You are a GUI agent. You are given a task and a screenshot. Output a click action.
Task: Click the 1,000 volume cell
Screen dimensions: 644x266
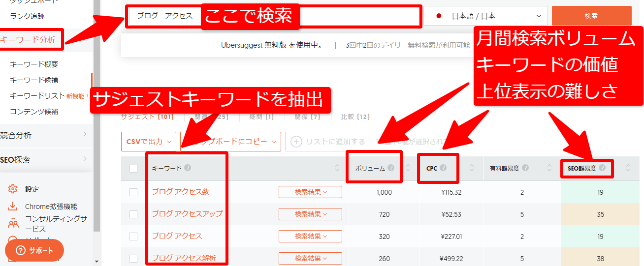(x=384, y=192)
